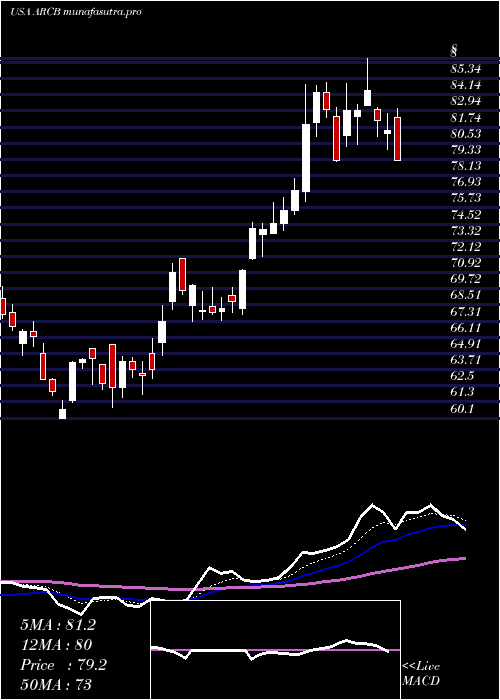500x700 pixels.
Task: Select the 68.51 price axis label
Action: (466, 296)
